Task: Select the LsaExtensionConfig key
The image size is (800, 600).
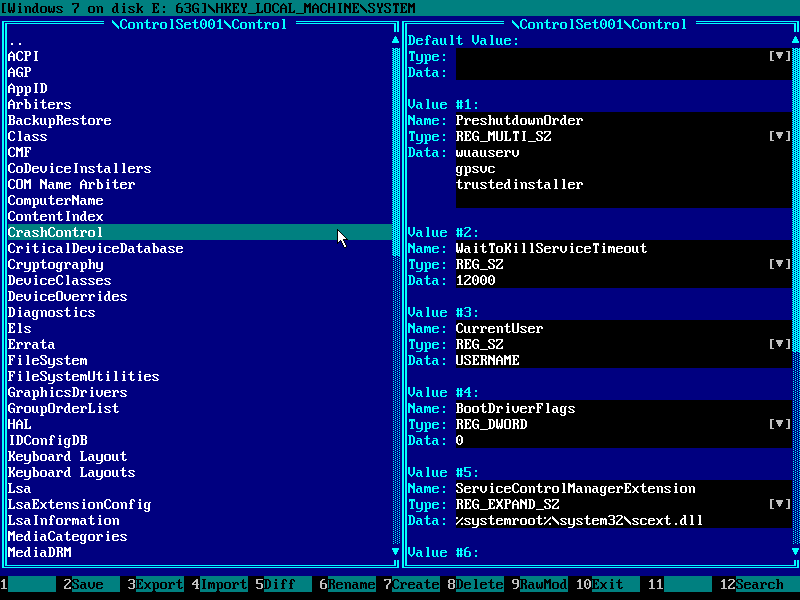Action: pos(199,505)
